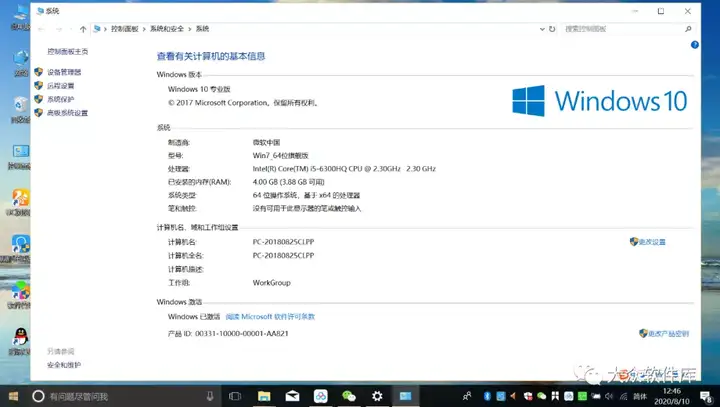Click the Back arrow navigation button
720x407 pixels.
tap(41, 29)
